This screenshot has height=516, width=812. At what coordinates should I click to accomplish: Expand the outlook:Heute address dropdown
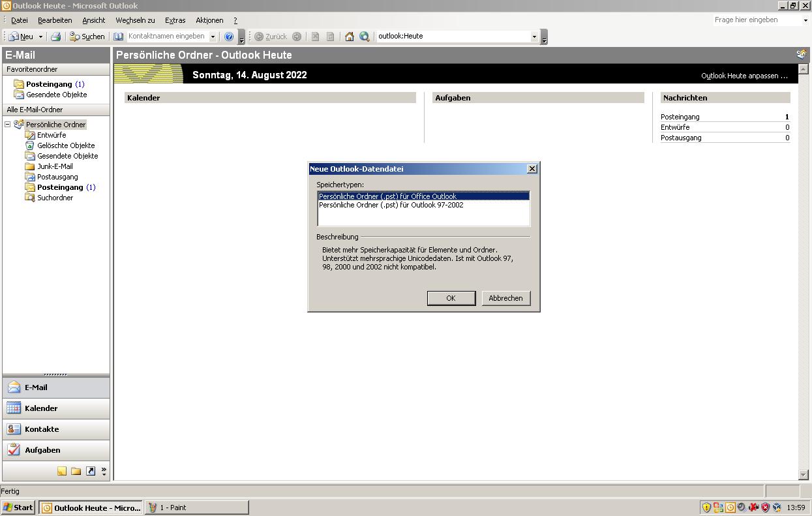click(535, 37)
